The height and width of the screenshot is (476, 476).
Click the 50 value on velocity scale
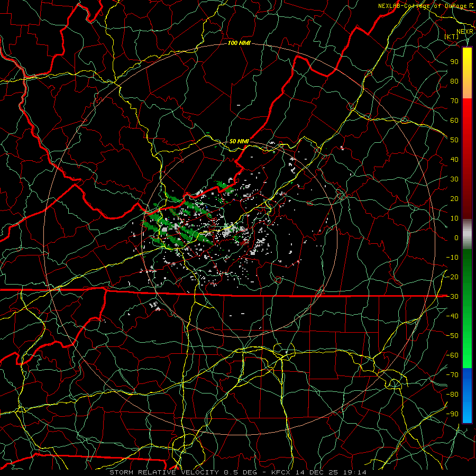pyautogui.click(x=454, y=140)
